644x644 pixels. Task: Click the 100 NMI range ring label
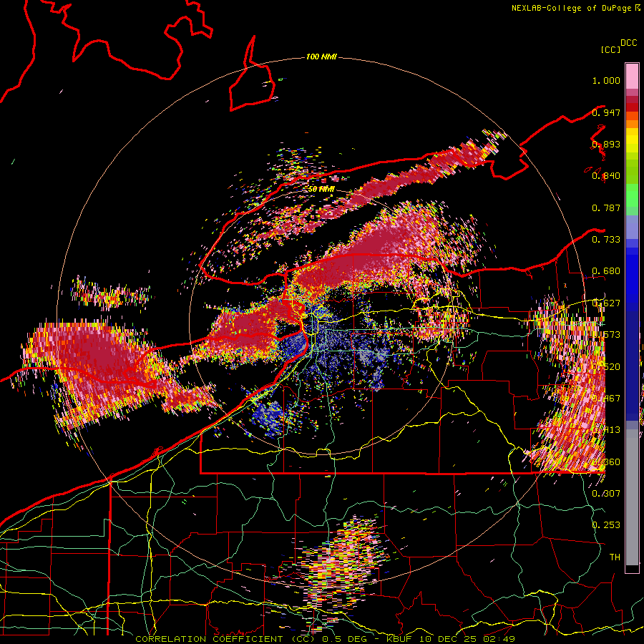(x=321, y=57)
